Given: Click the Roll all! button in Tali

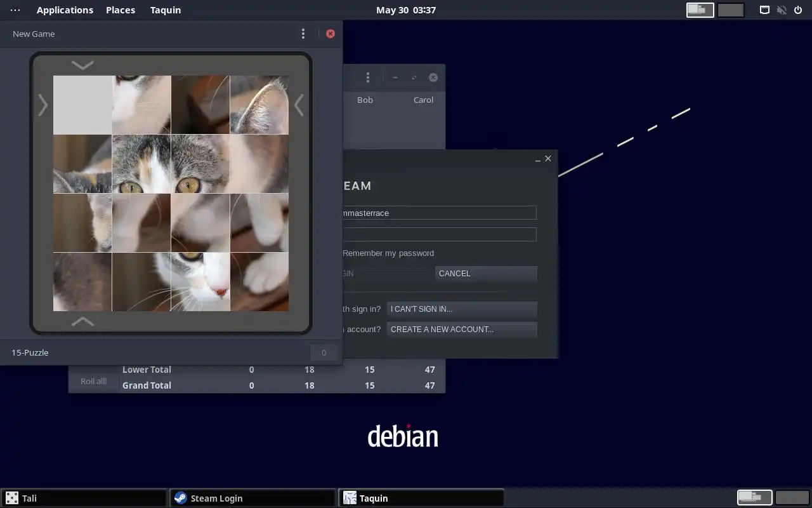Looking at the screenshot, I should coord(93,382).
